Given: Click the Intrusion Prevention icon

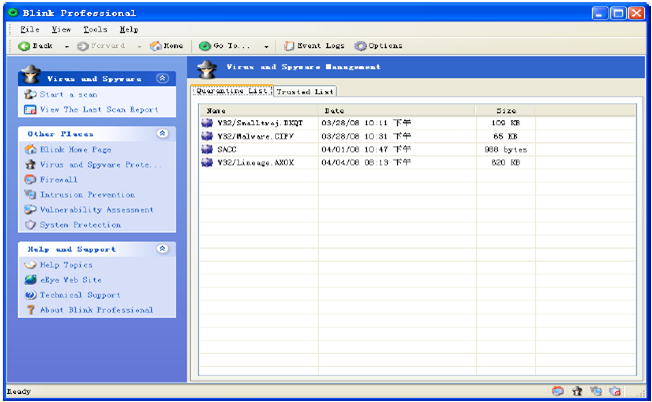Looking at the screenshot, I should click(30, 195).
